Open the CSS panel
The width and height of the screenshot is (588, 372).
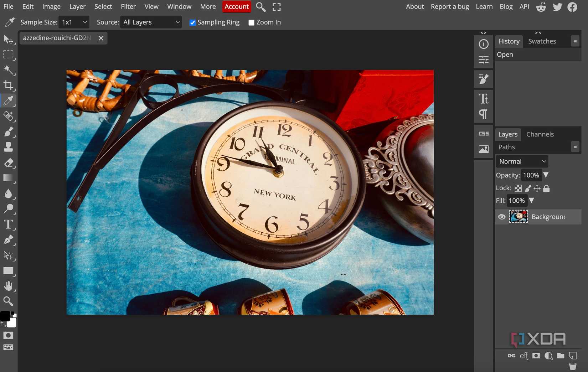pos(483,133)
